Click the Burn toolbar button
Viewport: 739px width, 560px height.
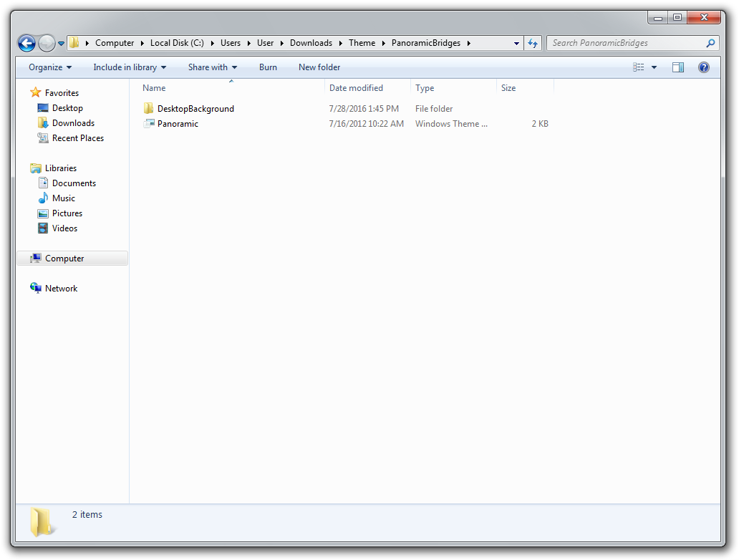pyautogui.click(x=268, y=67)
